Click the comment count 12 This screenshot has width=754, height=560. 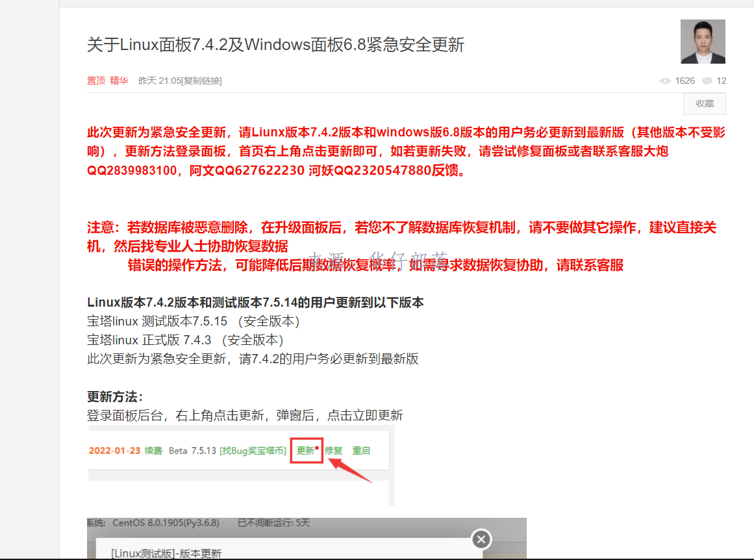tap(722, 81)
